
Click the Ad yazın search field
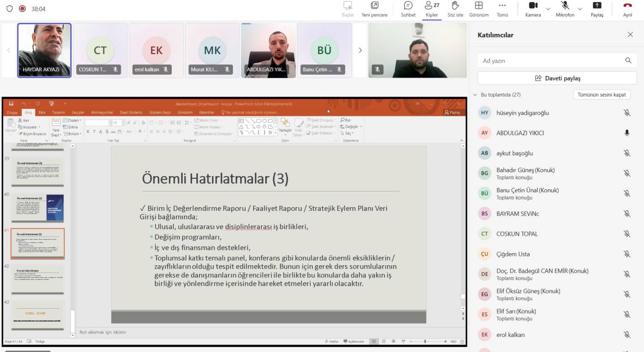[550, 61]
